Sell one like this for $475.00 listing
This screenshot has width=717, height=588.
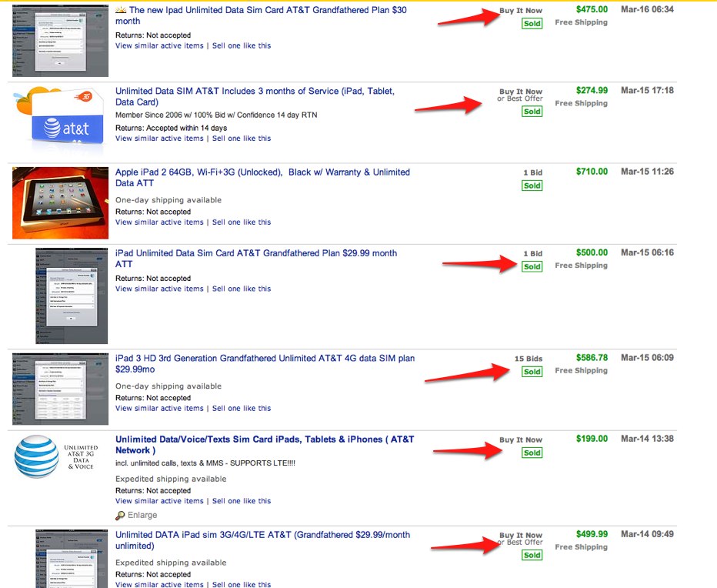pyautogui.click(x=242, y=45)
